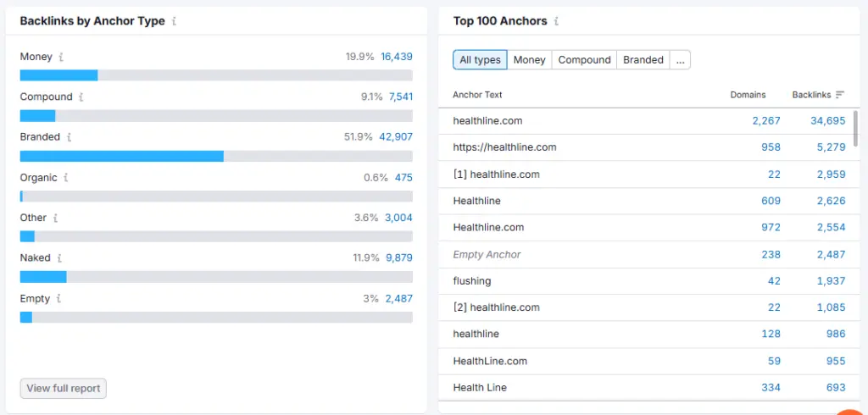Expand more anchor types with ellipsis

(680, 60)
